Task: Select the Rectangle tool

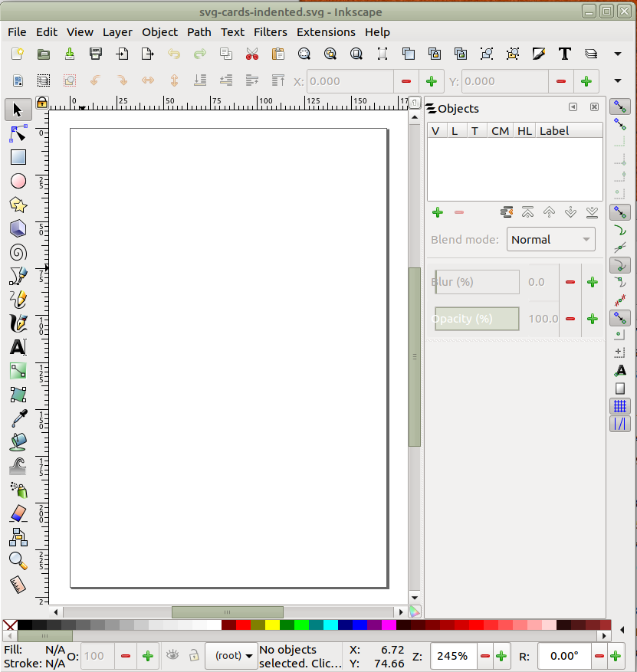Action: point(18,157)
